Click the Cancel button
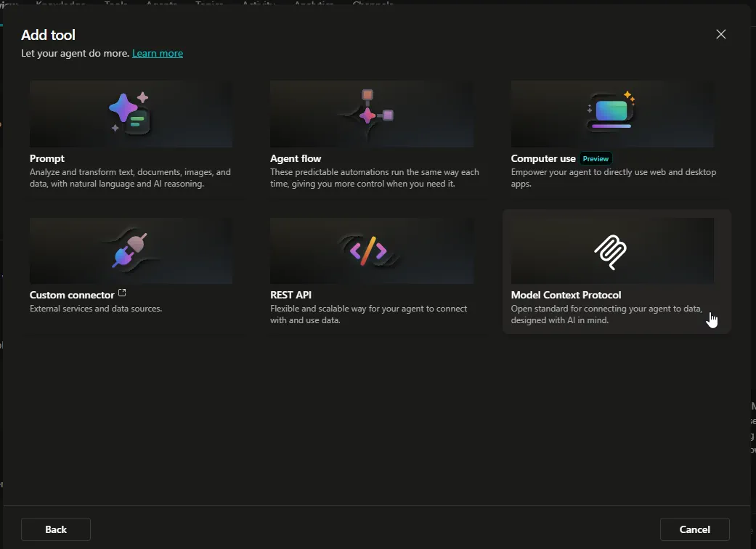Screen dimensions: 756x549 (694, 529)
